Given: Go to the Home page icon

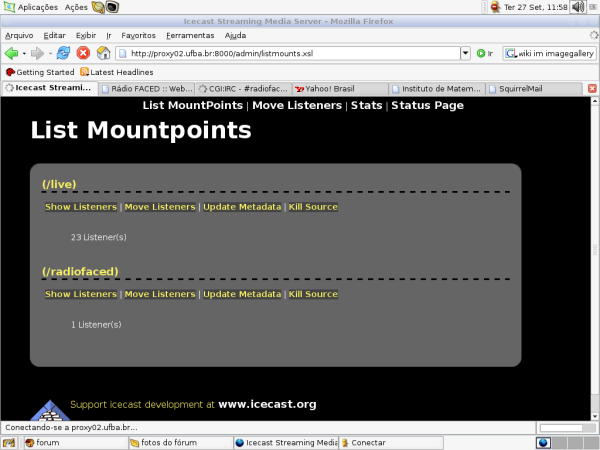Looking at the screenshot, I should pyautogui.click(x=103, y=53).
